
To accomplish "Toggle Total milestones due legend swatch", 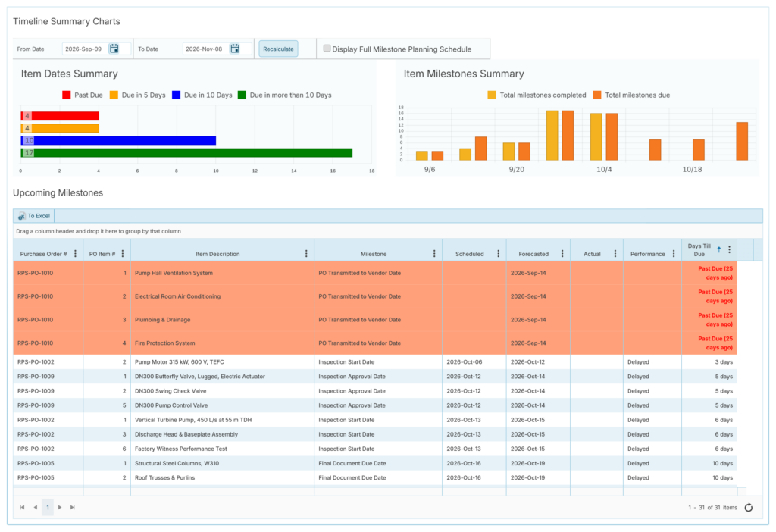I will tap(597, 95).
